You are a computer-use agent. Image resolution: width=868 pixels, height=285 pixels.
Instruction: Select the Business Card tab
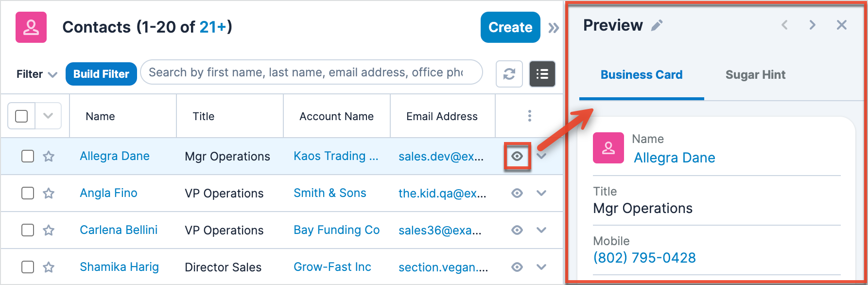(x=642, y=75)
